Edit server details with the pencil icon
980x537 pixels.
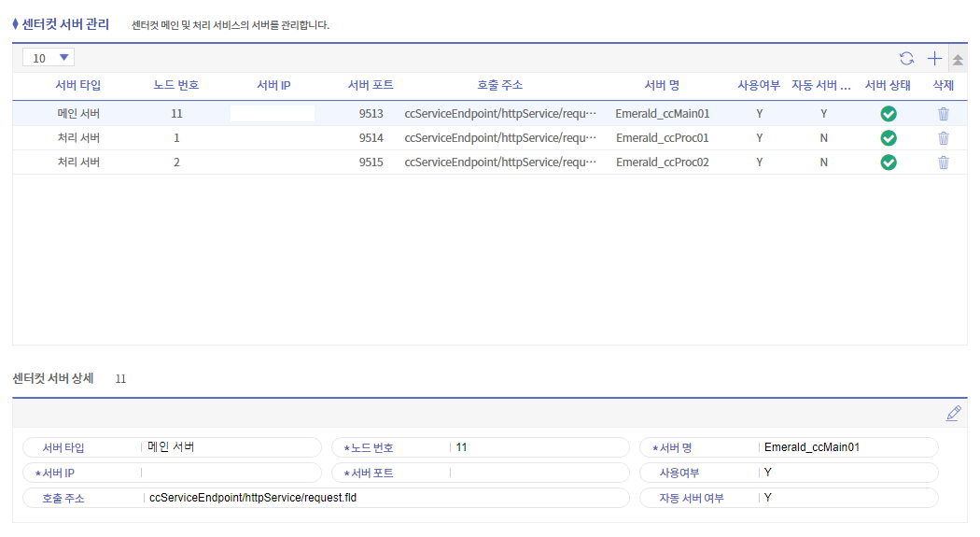(x=953, y=413)
